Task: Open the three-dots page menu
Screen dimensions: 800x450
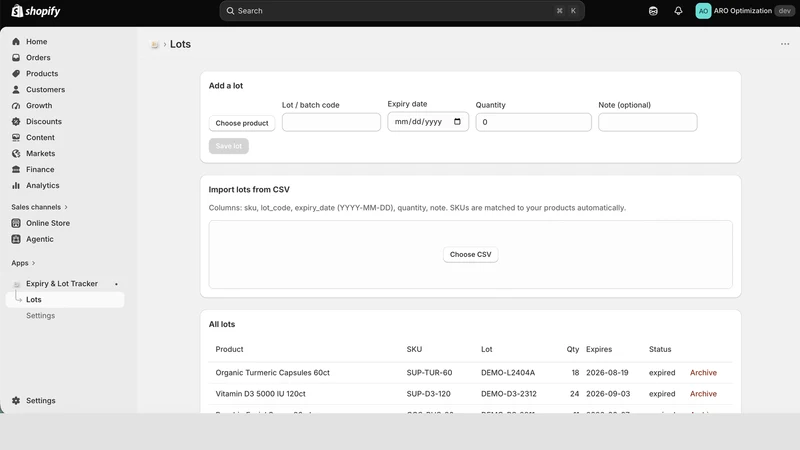Action: (785, 44)
